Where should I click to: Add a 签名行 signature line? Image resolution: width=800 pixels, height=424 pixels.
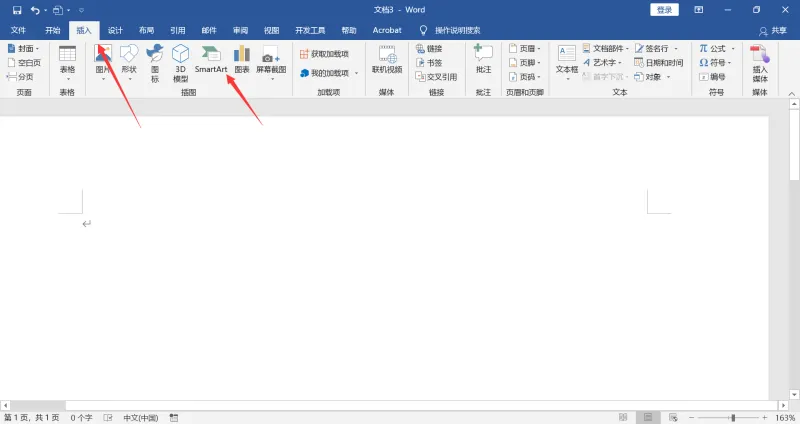pos(656,48)
